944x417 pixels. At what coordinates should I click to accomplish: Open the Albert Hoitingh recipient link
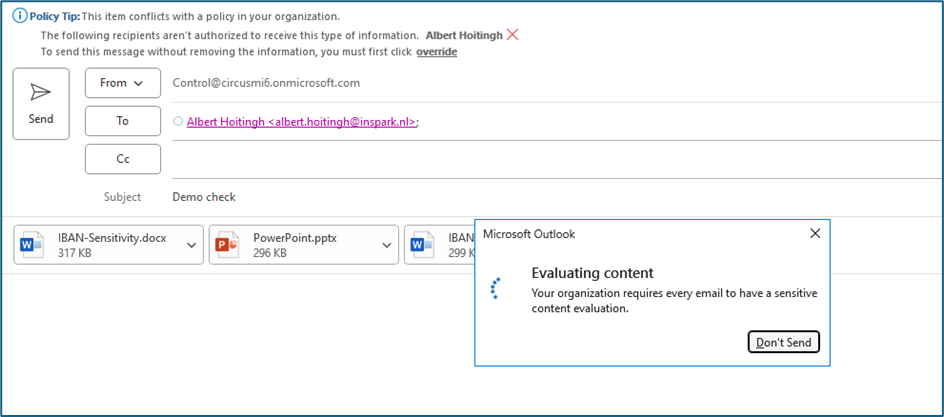[302, 121]
